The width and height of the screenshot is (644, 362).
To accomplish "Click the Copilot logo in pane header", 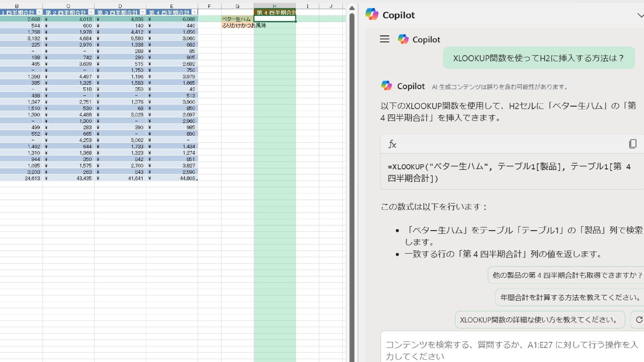I will click(372, 15).
